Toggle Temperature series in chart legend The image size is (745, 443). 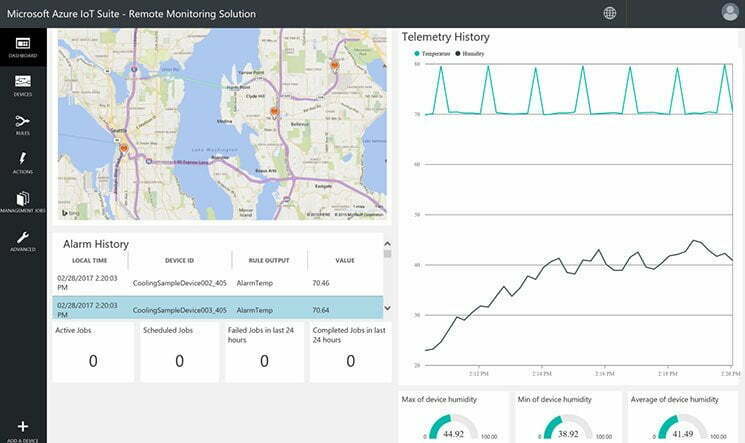(x=432, y=54)
